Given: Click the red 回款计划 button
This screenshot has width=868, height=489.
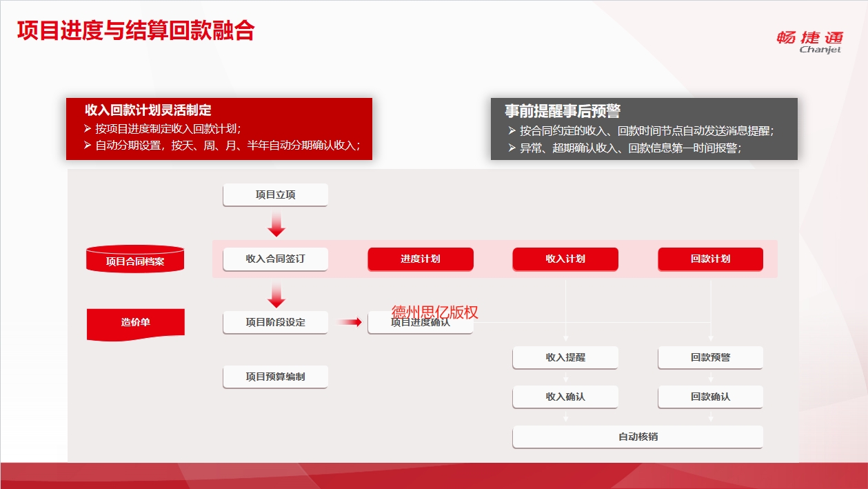Looking at the screenshot, I should (711, 259).
